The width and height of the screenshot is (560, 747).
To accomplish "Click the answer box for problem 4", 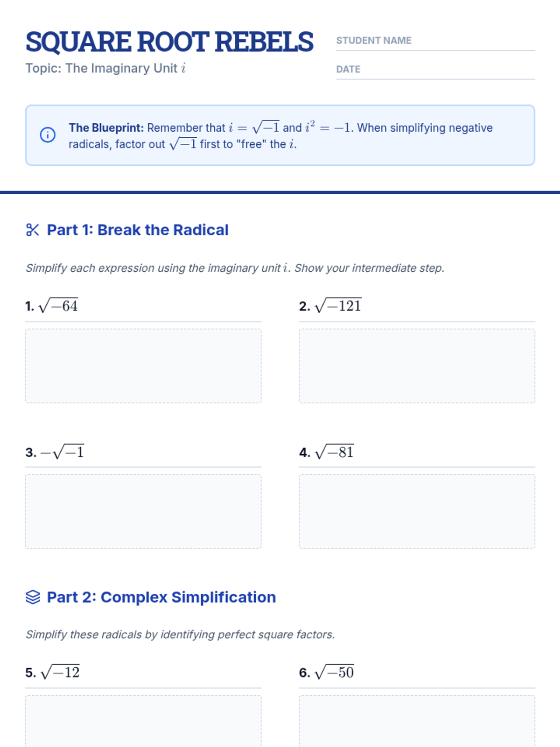I will (417, 511).
